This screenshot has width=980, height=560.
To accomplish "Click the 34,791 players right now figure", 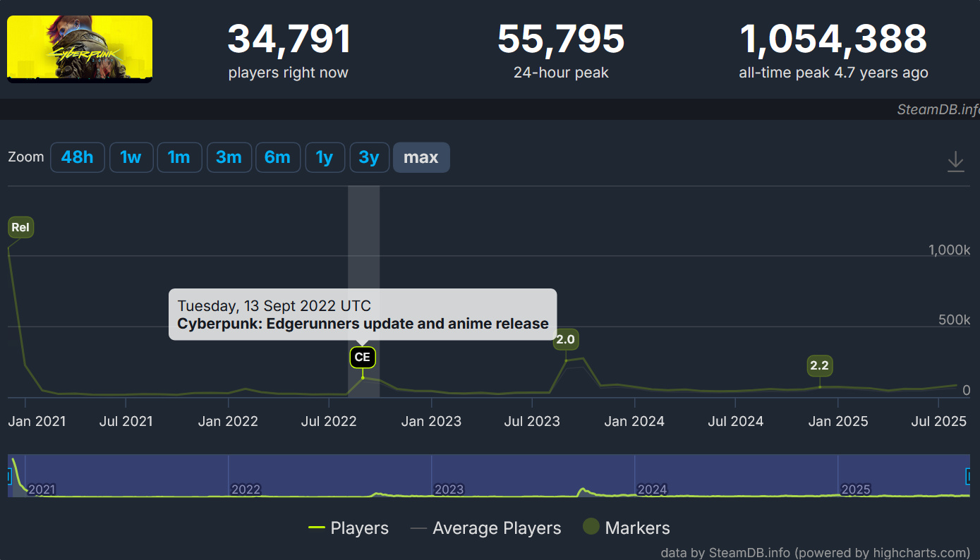I will coord(289,39).
